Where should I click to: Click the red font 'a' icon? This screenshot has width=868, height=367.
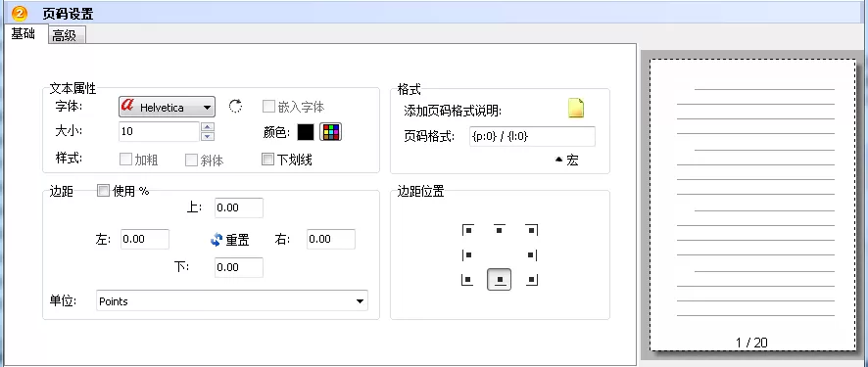128,106
